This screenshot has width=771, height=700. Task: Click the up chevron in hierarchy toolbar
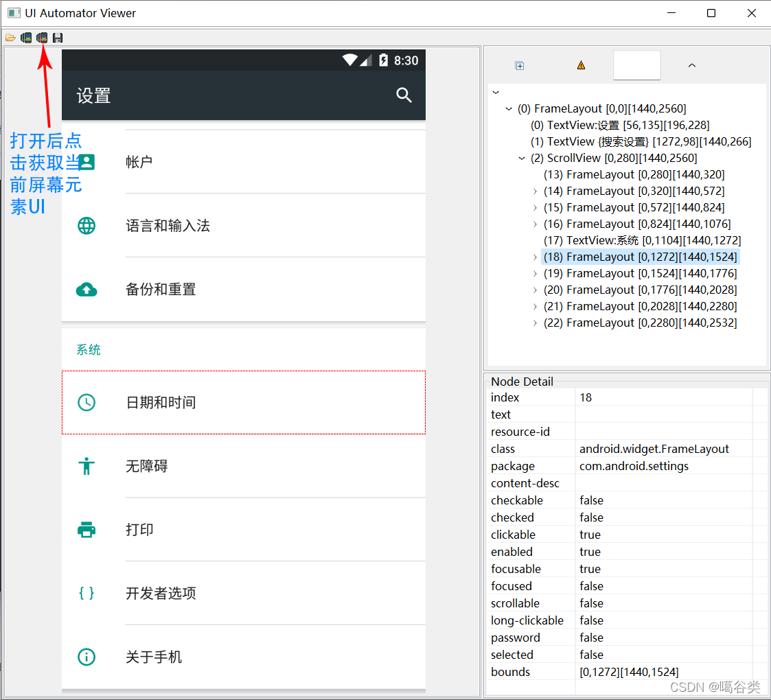(x=692, y=65)
